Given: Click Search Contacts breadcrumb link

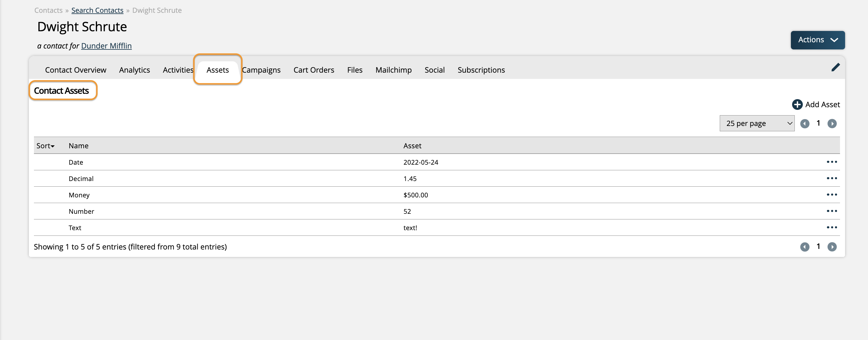Looking at the screenshot, I should (97, 10).
